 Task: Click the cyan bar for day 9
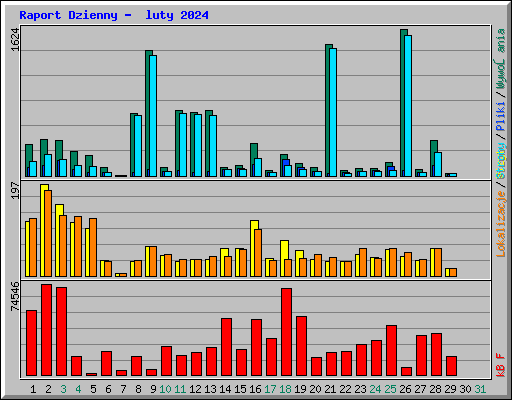[153, 116]
